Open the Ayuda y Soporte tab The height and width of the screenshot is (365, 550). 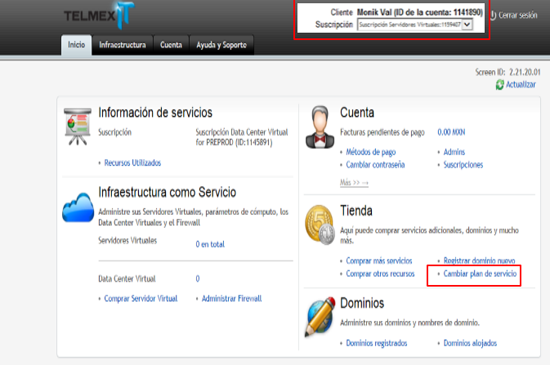[x=221, y=45]
